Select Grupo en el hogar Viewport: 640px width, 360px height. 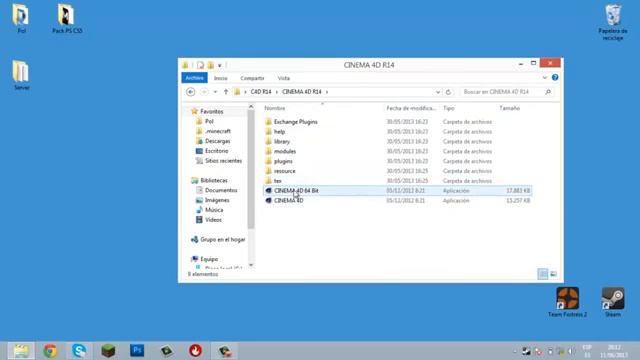222,239
